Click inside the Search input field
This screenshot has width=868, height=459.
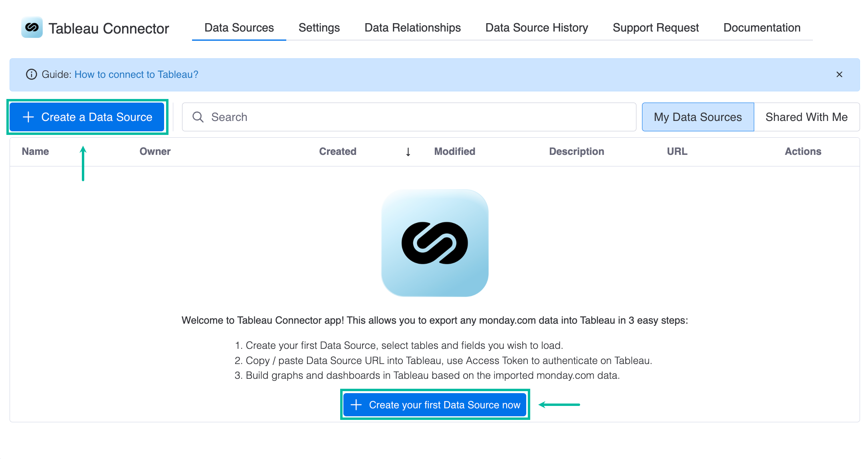409,117
